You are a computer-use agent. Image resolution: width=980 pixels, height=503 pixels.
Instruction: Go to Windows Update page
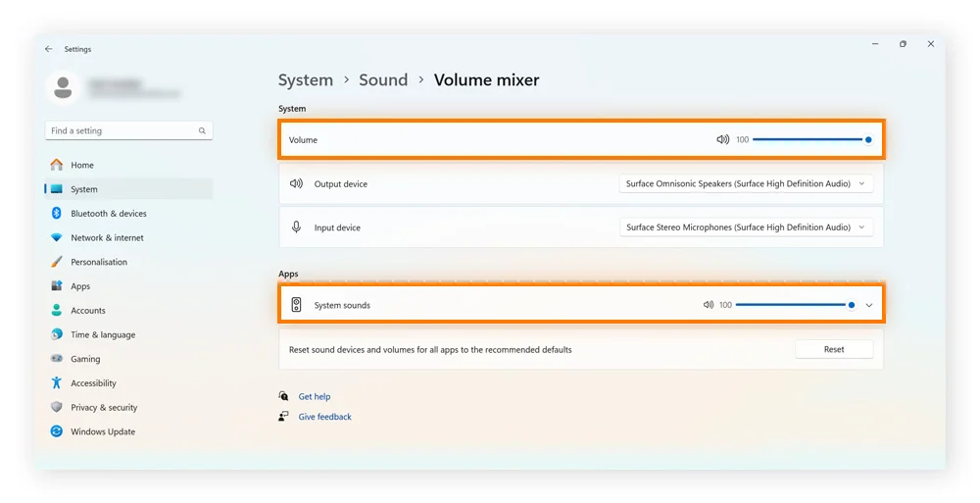click(102, 431)
